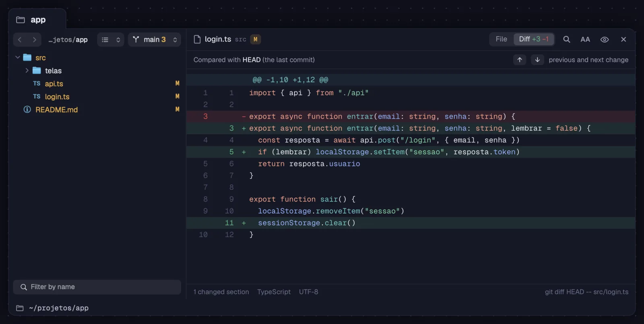The width and height of the screenshot is (644, 324).
Task: Click the Filter by name field
Action: point(97,287)
